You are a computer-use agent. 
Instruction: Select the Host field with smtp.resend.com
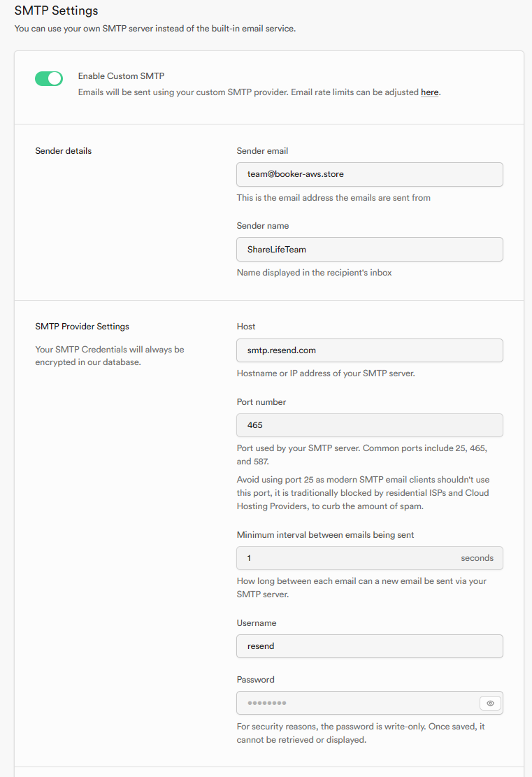(x=370, y=350)
